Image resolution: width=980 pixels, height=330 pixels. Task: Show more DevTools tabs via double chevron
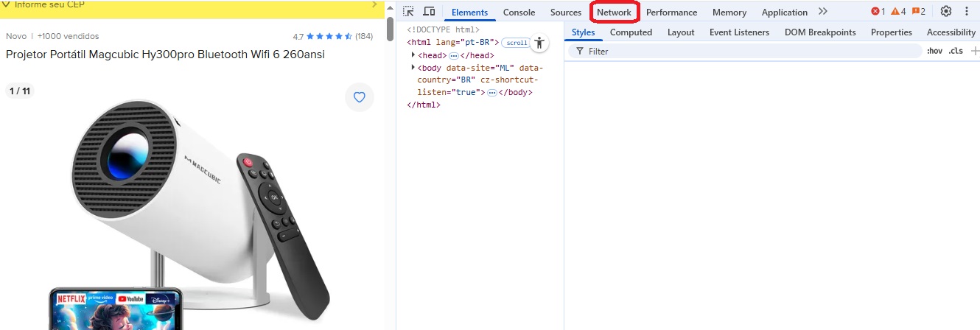(823, 12)
